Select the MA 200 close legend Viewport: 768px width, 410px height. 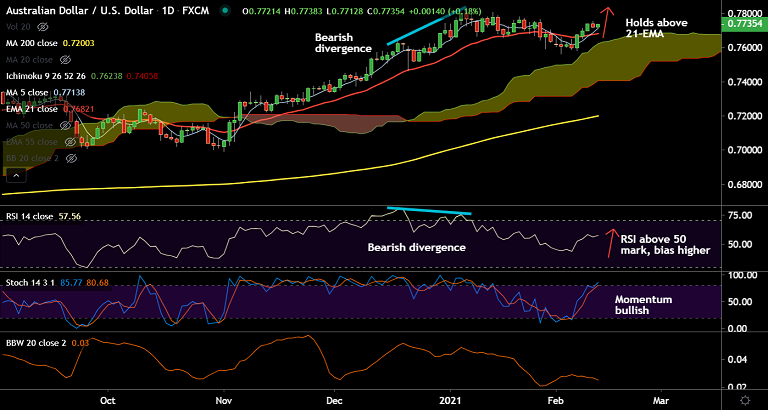32,44
